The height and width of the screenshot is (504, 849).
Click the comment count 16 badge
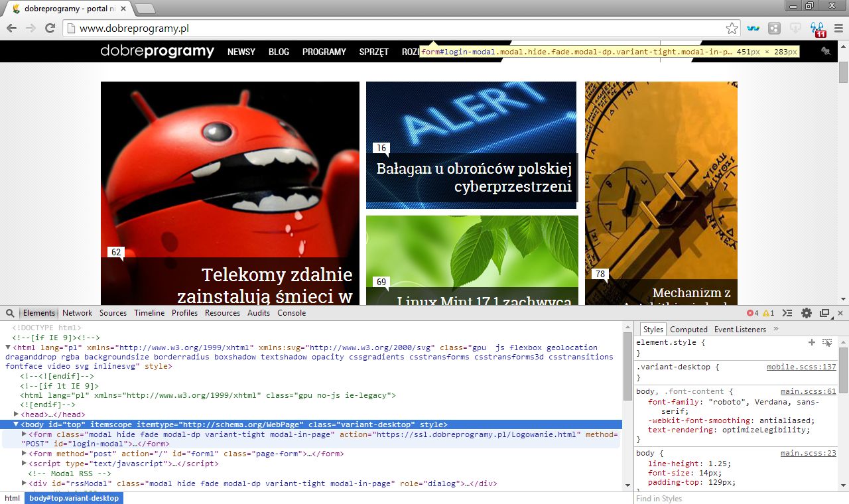point(381,148)
